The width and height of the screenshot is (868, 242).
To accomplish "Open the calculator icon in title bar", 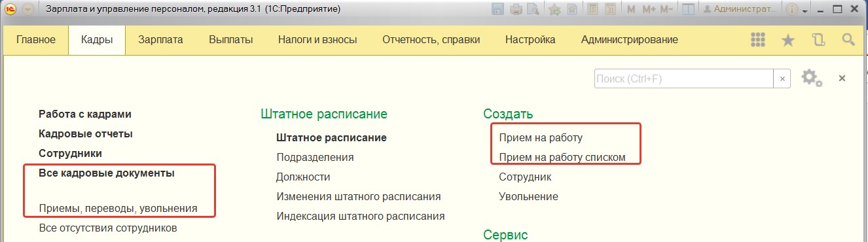I will (x=592, y=9).
